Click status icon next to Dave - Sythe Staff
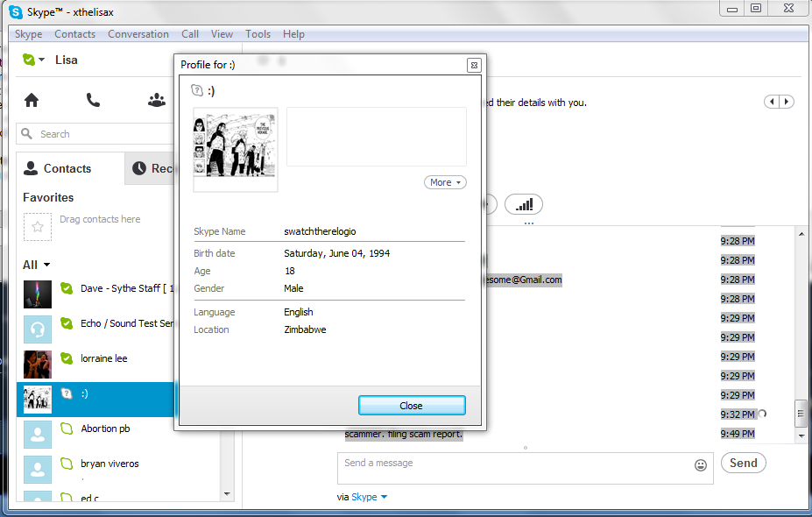This screenshot has width=812, height=517. [x=67, y=288]
